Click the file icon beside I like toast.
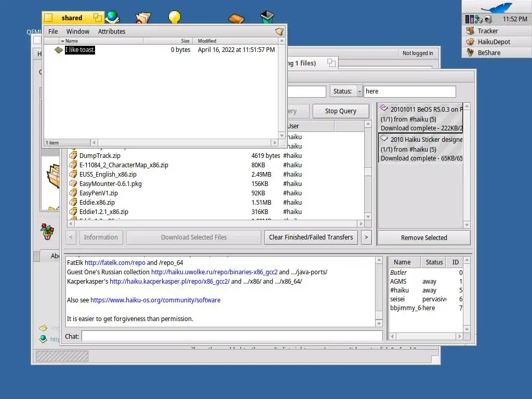The width and height of the screenshot is (532, 399). point(58,50)
